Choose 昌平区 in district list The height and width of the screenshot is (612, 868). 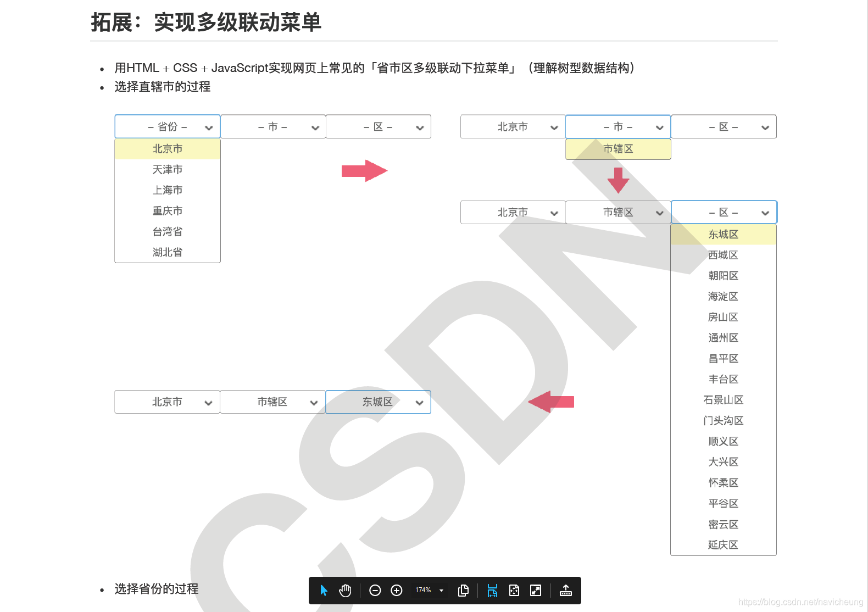pos(724,359)
